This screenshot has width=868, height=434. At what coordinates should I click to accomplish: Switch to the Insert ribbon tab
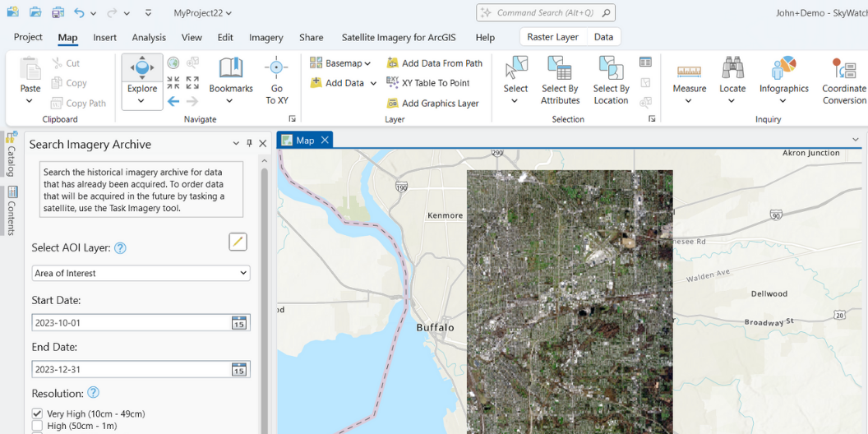tap(104, 37)
